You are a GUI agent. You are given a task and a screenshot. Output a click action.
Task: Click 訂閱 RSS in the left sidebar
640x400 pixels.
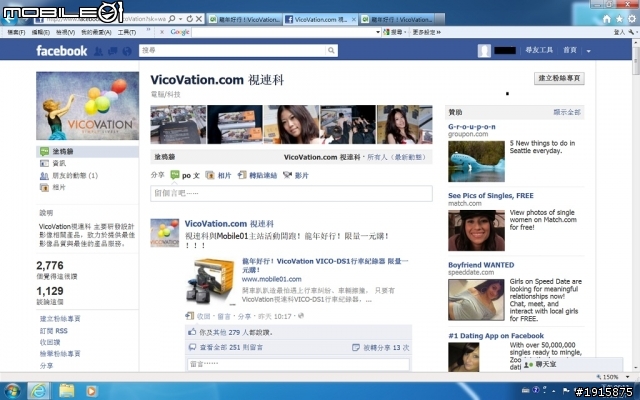tap(53, 331)
